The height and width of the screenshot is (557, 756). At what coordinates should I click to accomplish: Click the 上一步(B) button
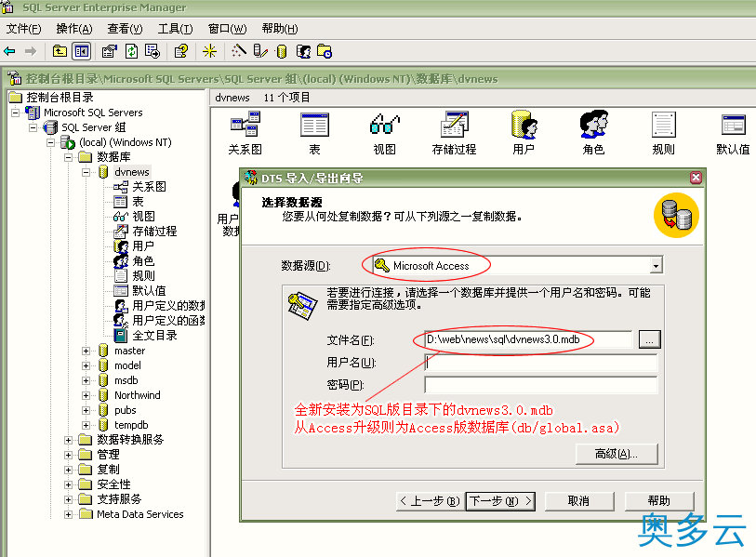[430, 501]
